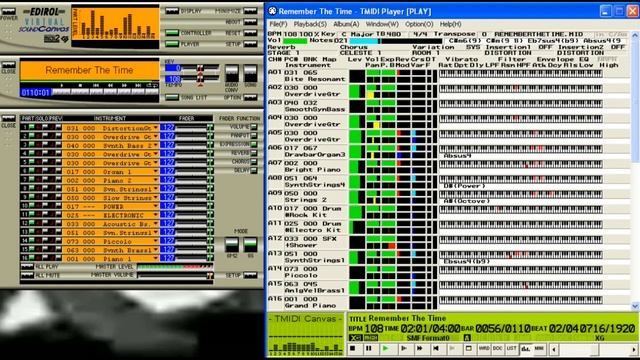The width and height of the screenshot is (640, 360).
Task: Open the LIST button in TMIDI toolbar
Action: pyautogui.click(x=511, y=349)
